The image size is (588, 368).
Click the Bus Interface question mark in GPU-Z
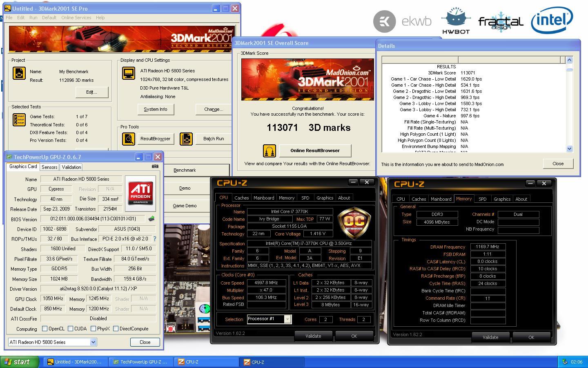pyautogui.click(x=155, y=239)
